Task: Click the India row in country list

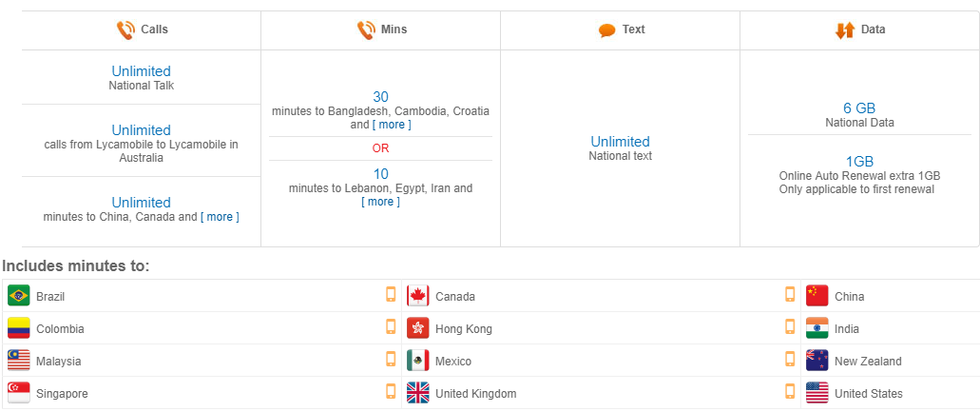Action: (891, 328)
